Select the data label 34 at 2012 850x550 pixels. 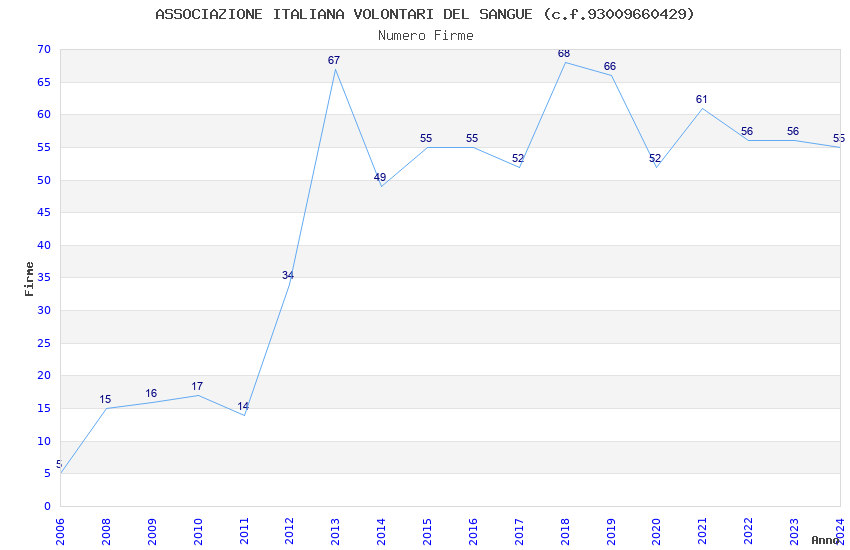click(288, 275)
